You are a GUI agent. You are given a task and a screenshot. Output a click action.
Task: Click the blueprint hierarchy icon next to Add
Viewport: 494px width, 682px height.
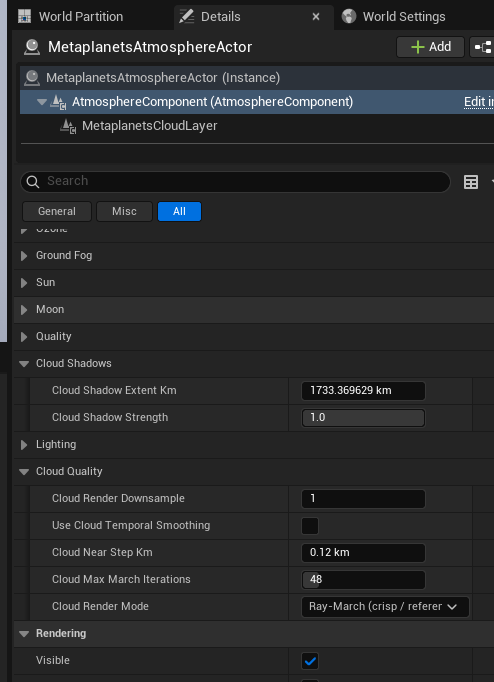[x=483, y=47]
